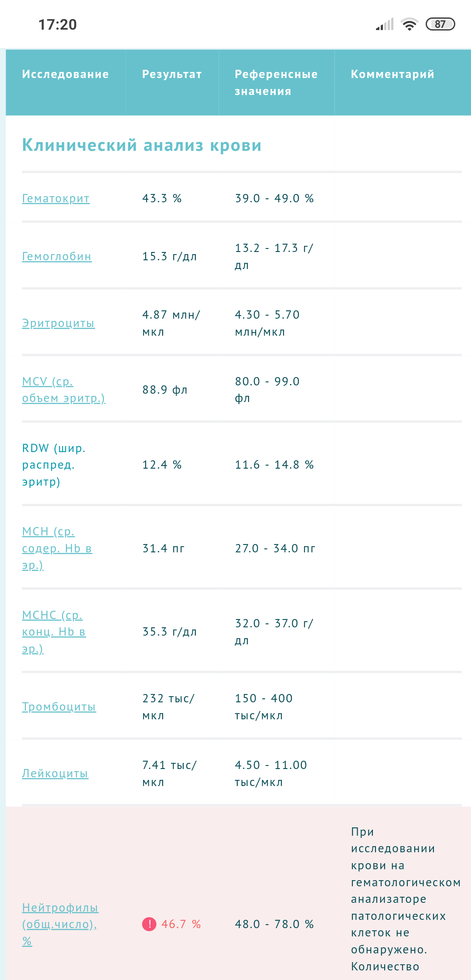Open the Гемоглобин link
This screenshot has height=980, width=471.
pos(57,256)
